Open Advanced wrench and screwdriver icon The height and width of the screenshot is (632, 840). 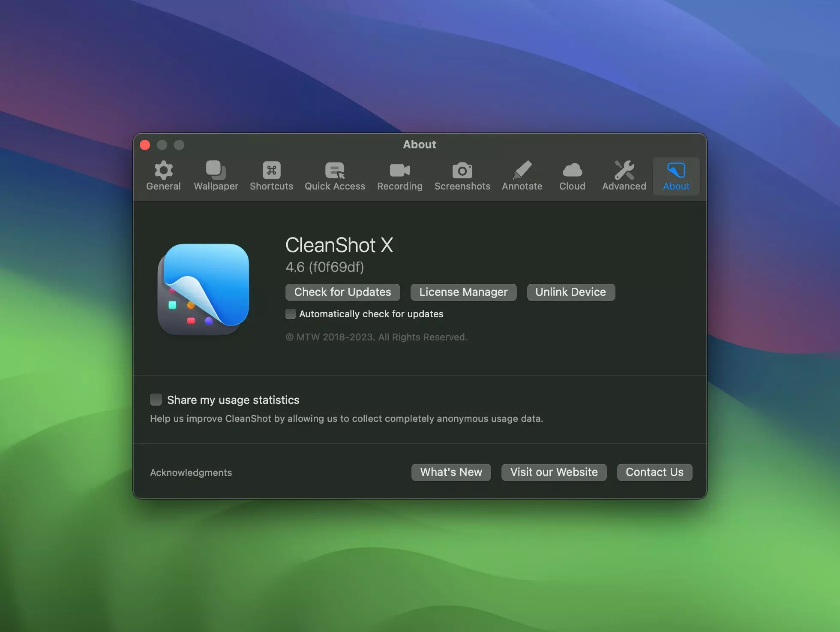point(624,171)
